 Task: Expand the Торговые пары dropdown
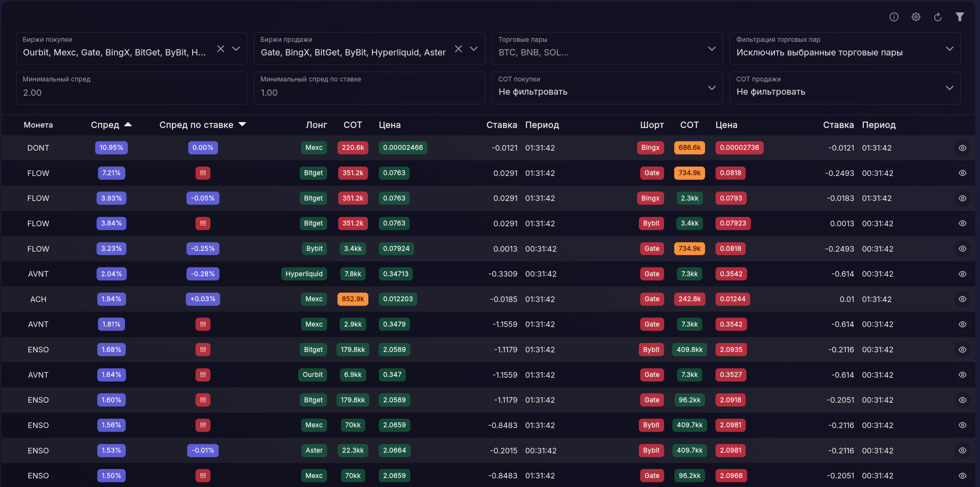click(x=607, y=49)
